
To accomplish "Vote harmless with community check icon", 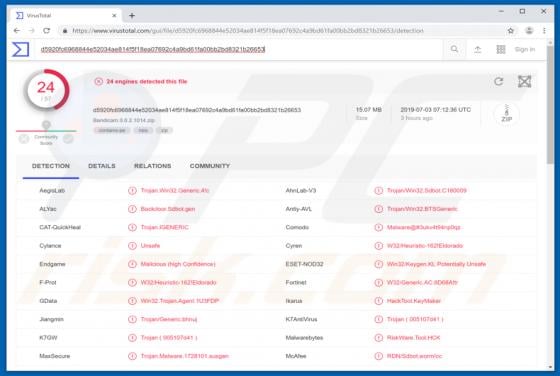I will 68,139.
